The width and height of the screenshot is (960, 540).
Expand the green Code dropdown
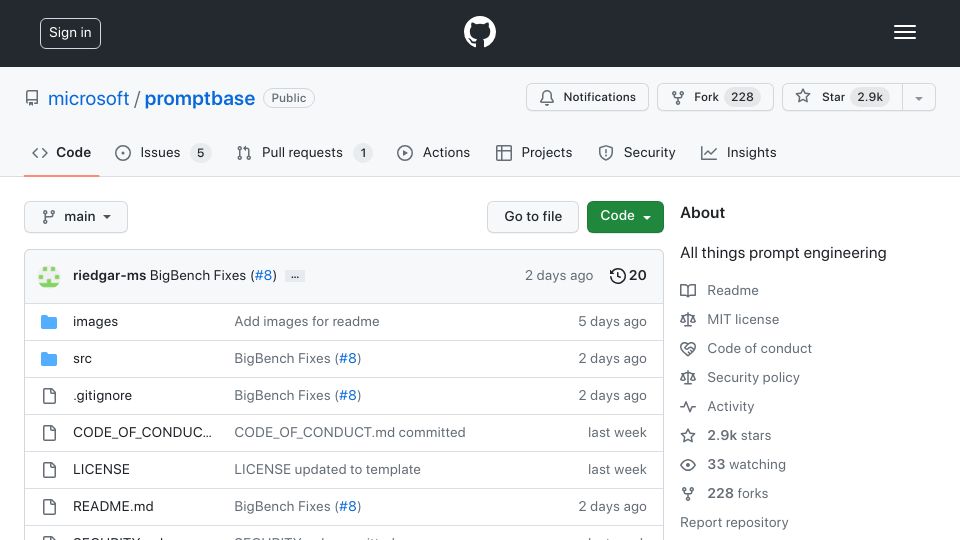click(625, 217)
